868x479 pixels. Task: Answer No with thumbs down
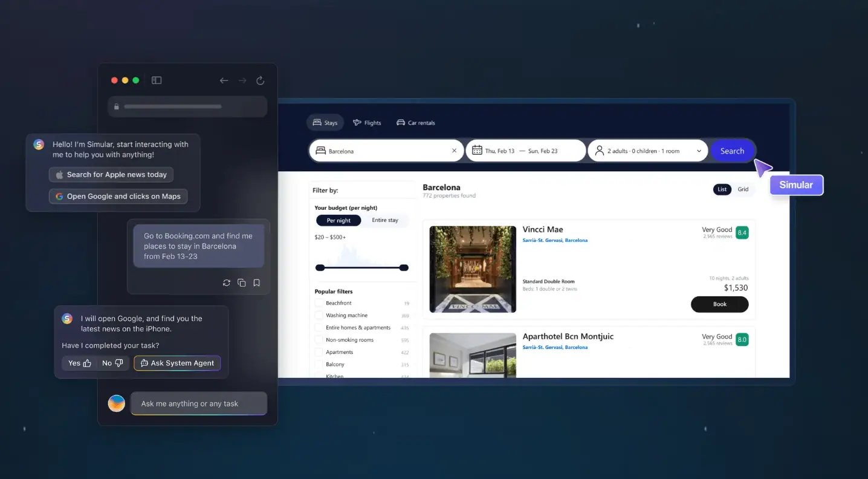[112, 363]
